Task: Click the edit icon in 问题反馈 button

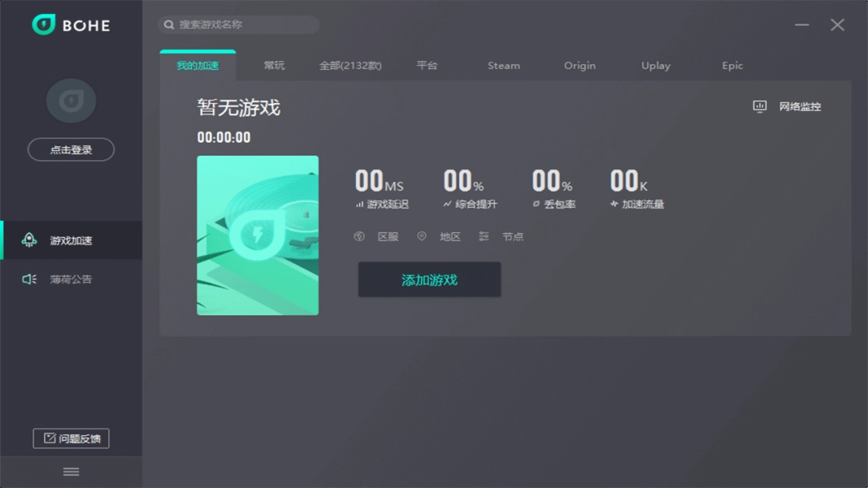Action: [x=50, y=438]
